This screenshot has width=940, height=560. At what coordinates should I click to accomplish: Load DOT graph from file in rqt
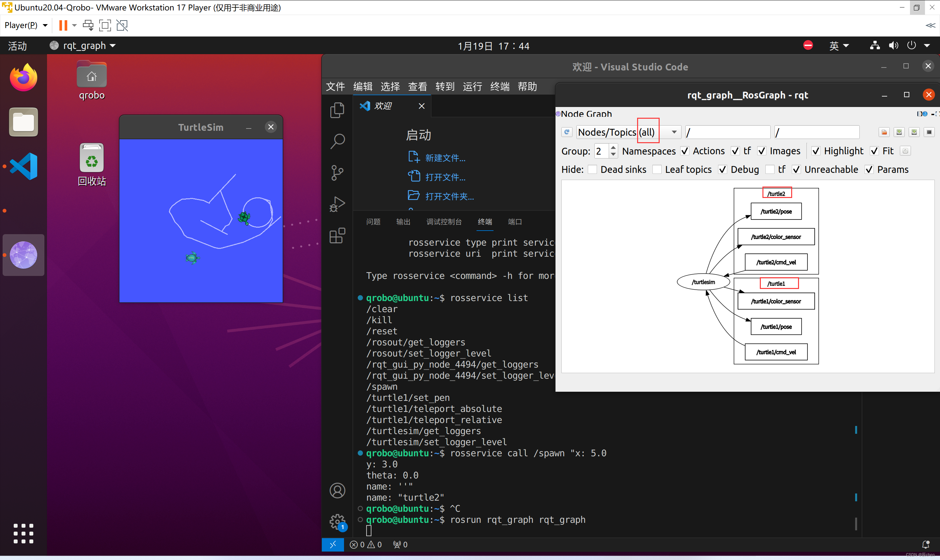(884, 132)
